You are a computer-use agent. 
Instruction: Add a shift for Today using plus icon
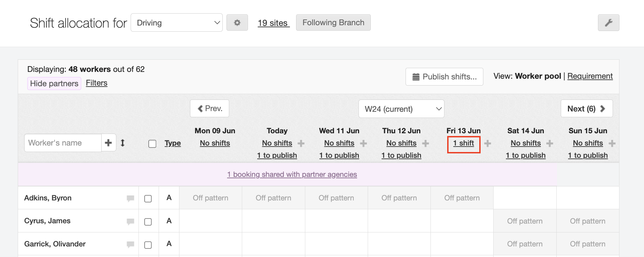pyautogui.click(x=301, y=143)
